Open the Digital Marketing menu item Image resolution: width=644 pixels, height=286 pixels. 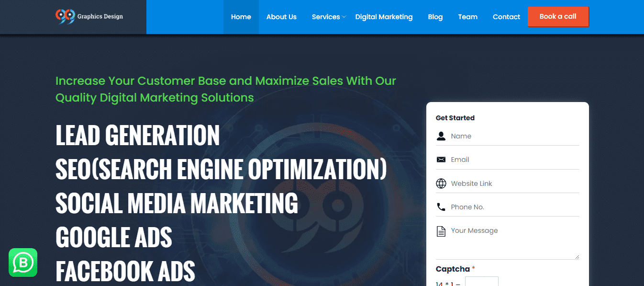384,17
